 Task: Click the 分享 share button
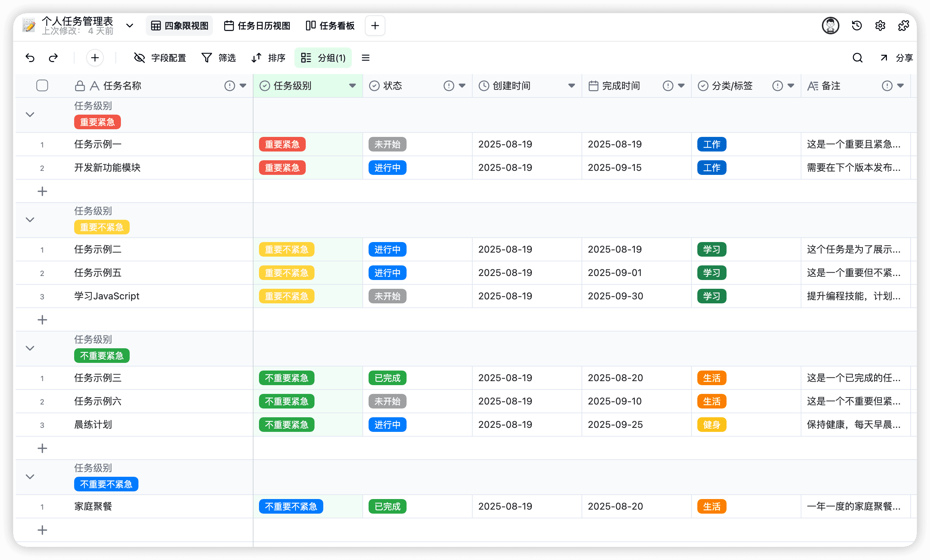897,58
